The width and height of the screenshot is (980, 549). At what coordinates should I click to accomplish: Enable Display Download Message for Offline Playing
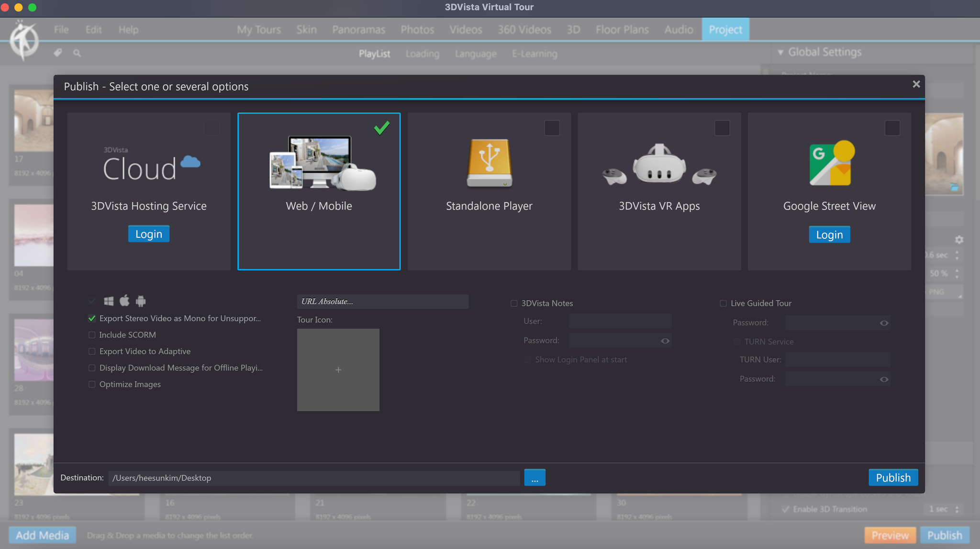(92, 368)
